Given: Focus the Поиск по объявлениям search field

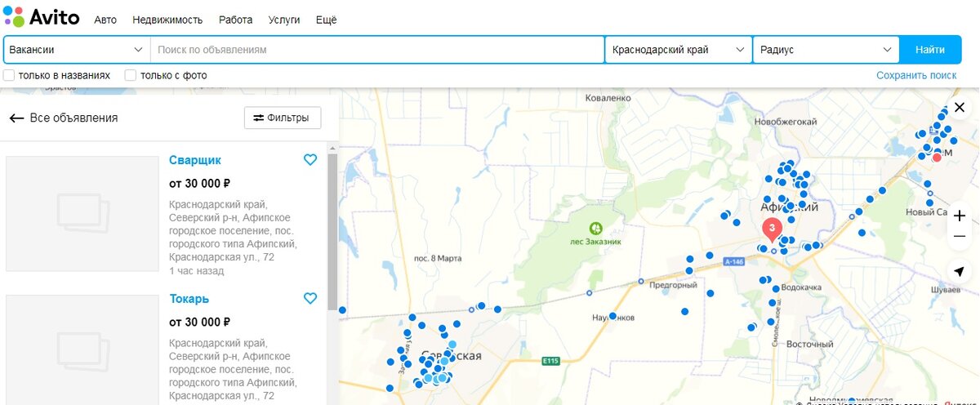Looking at the screenshot, I should pyautogui.click(x=377, y=50).
